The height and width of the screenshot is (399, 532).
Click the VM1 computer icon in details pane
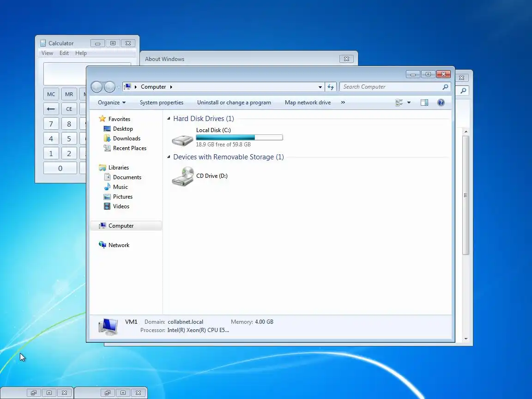coord(108,327)
